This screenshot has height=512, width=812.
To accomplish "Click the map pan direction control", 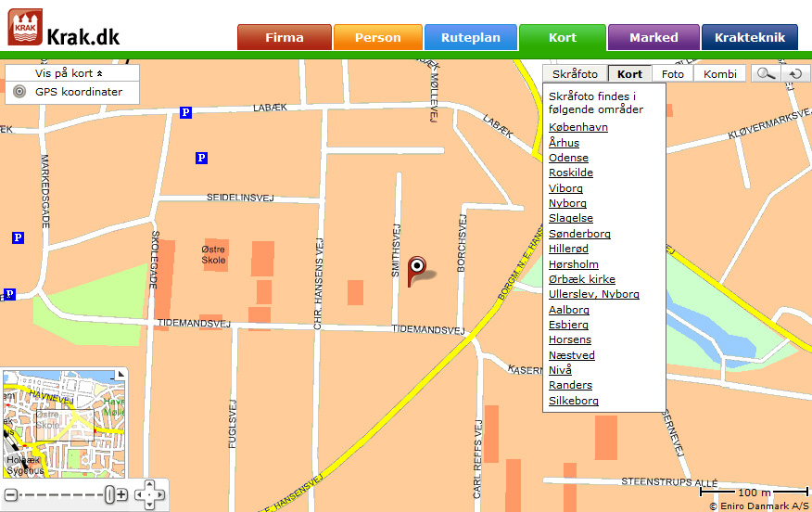I will (x=149, y=494).
